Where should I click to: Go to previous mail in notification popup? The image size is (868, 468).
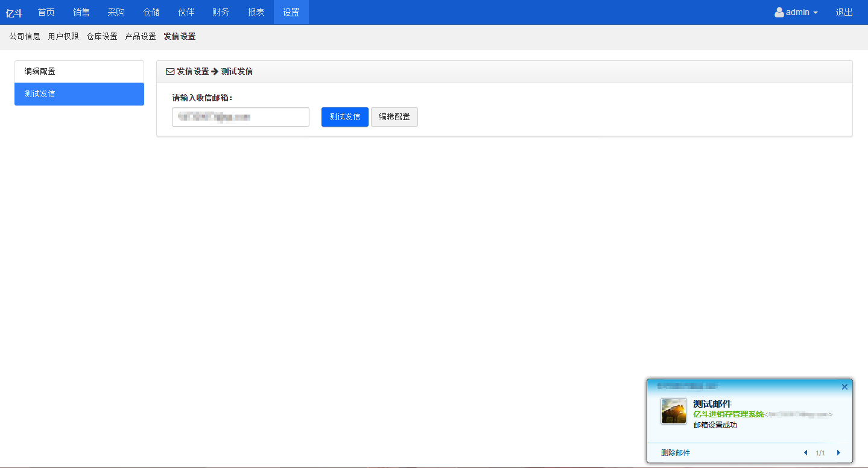click(805, 453)
